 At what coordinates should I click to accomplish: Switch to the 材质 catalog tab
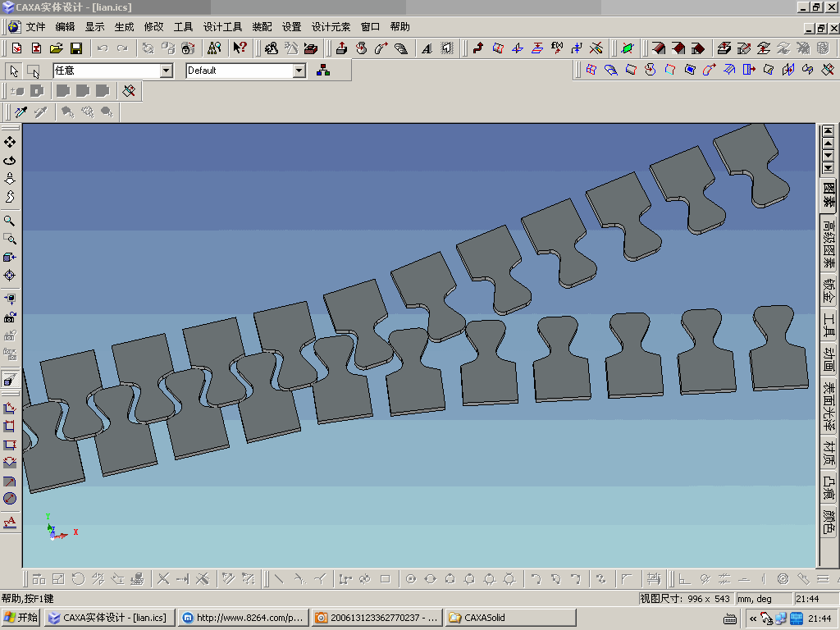(829, 453)
